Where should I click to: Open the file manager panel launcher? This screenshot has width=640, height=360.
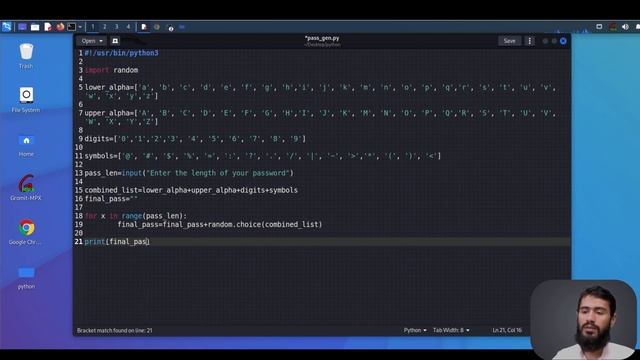35,27
